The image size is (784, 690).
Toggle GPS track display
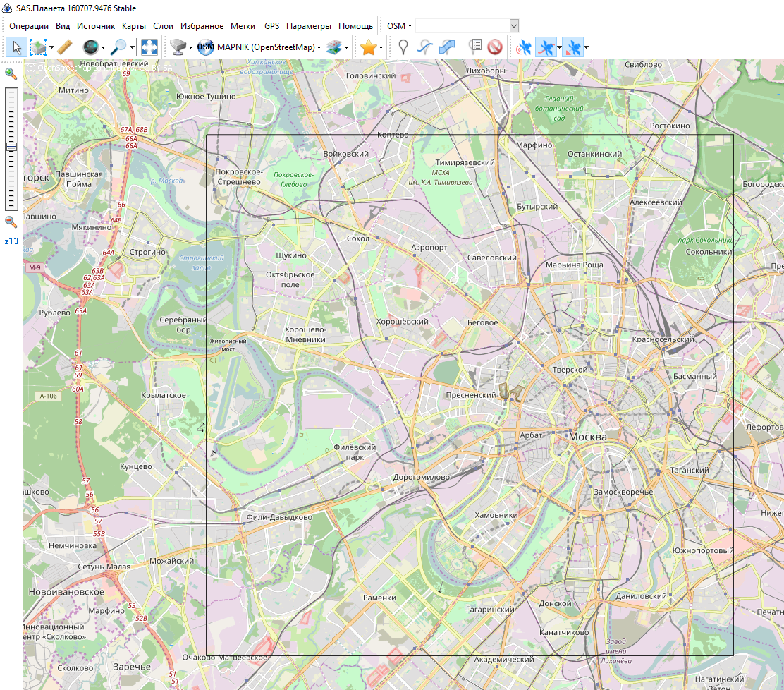[x=545, y=47]
